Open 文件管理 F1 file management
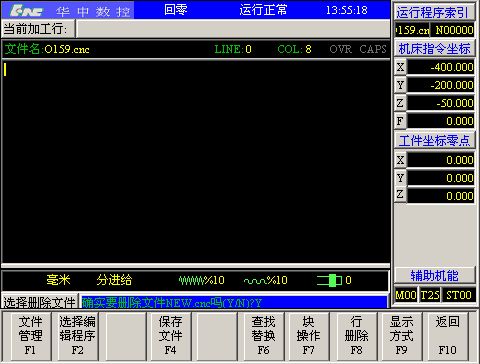Viewport: 480px width, 364px height. pos(30,336)
